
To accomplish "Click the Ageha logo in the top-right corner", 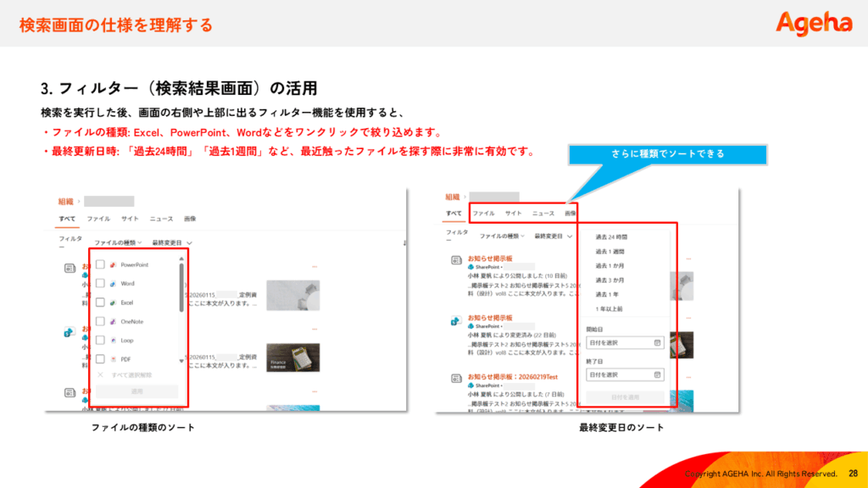I will point(814,22).
